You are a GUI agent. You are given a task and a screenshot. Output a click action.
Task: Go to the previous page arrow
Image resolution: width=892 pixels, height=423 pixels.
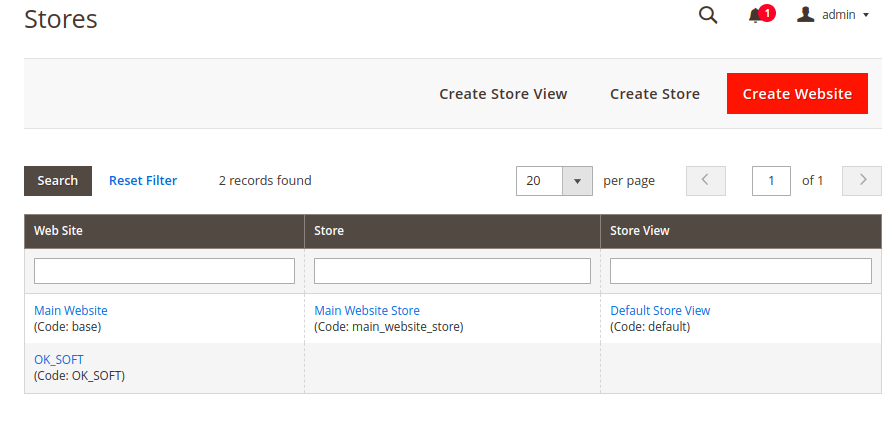[x=706, y=181]
